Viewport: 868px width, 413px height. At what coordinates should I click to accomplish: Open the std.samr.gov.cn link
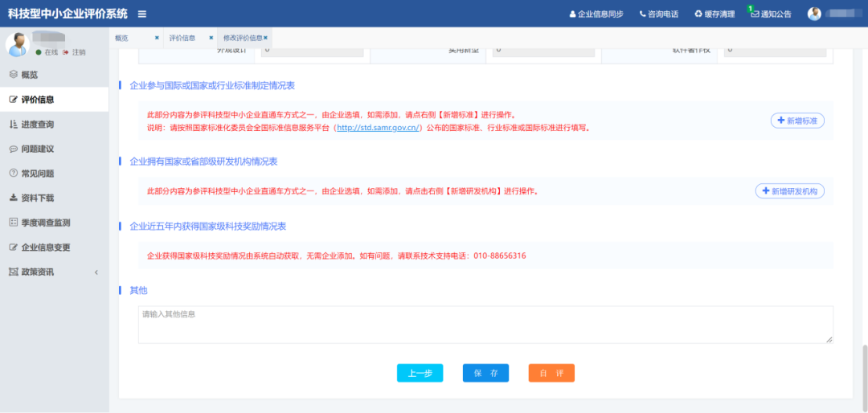click(x=378, y=127)
